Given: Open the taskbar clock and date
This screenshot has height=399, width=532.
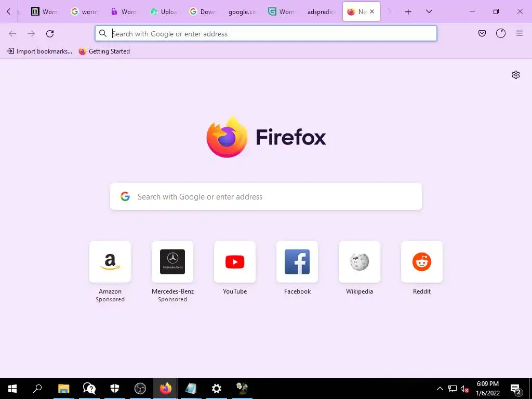Looking at the screenshot, I should [488, 389].
